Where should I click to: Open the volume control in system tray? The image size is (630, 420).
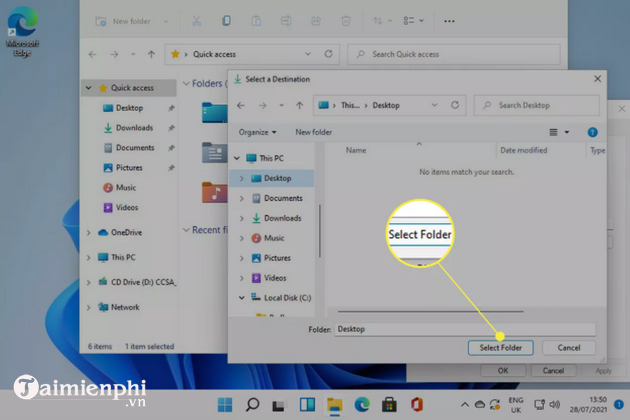click(x=554, y=404)
